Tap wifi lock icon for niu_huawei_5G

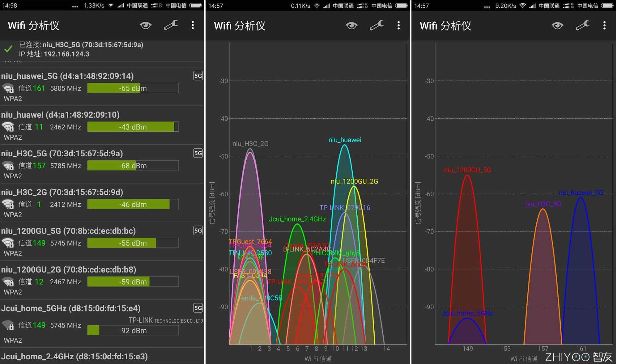pos(8,88)
